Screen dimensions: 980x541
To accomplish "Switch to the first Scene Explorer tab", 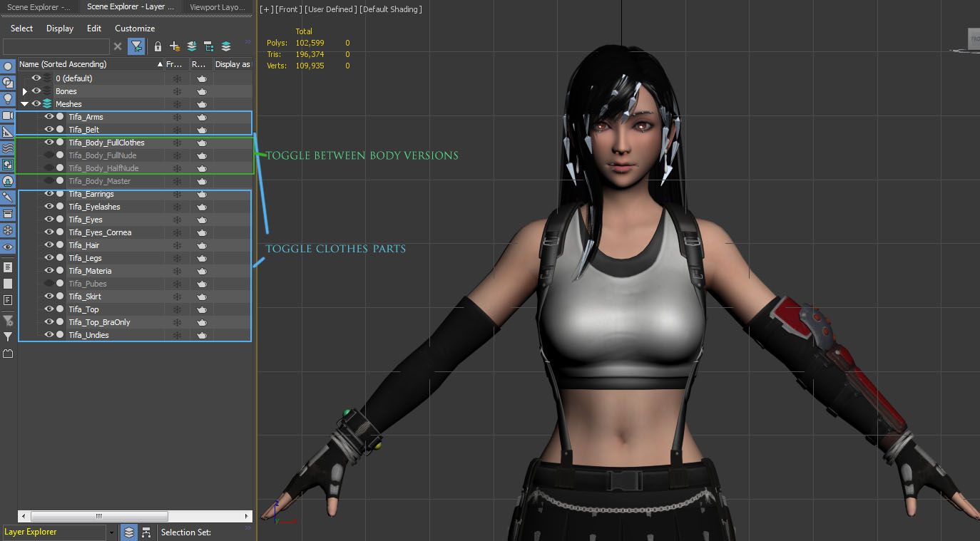I will [x=39, y=7].
